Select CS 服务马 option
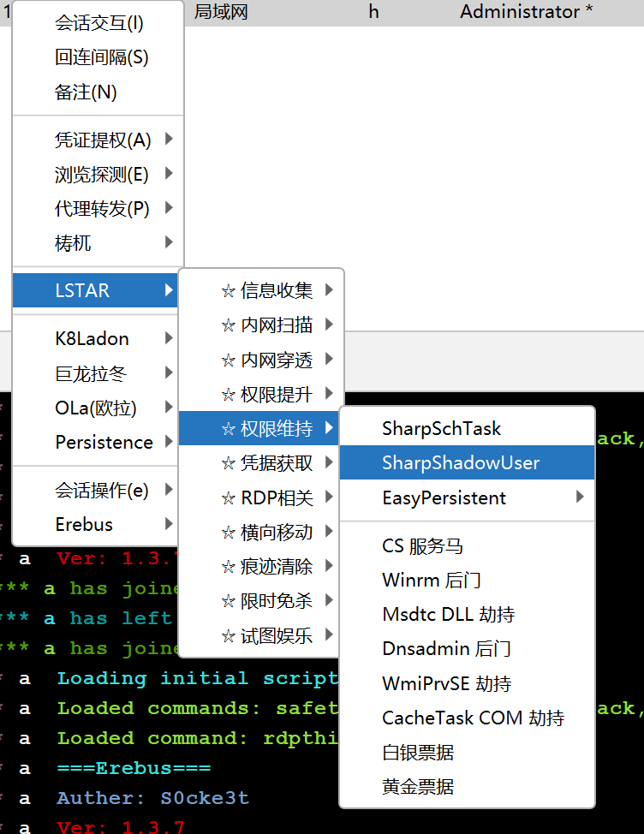Image resolution: width=644 pixels, height=834 pixels. click(467, 545)
